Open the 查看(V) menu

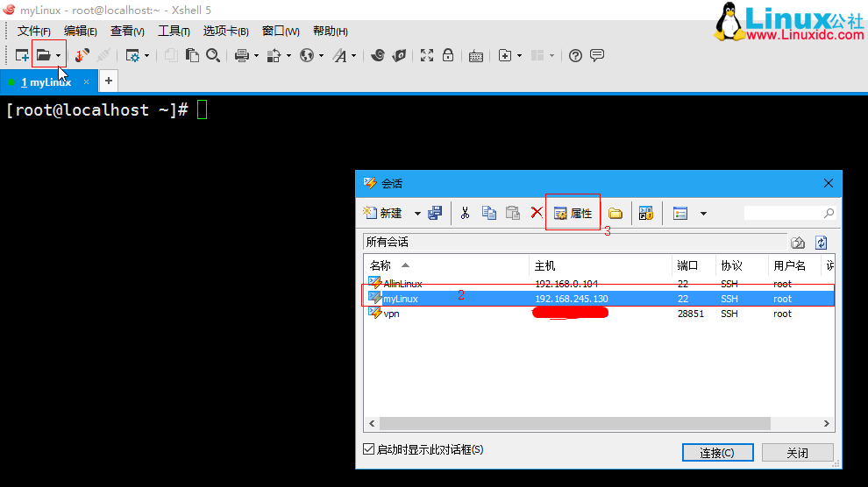(127, 31)
